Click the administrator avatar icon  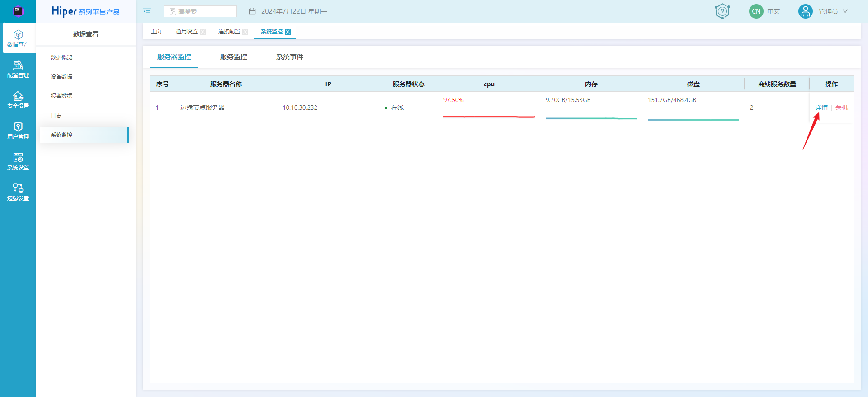point(806,11)
